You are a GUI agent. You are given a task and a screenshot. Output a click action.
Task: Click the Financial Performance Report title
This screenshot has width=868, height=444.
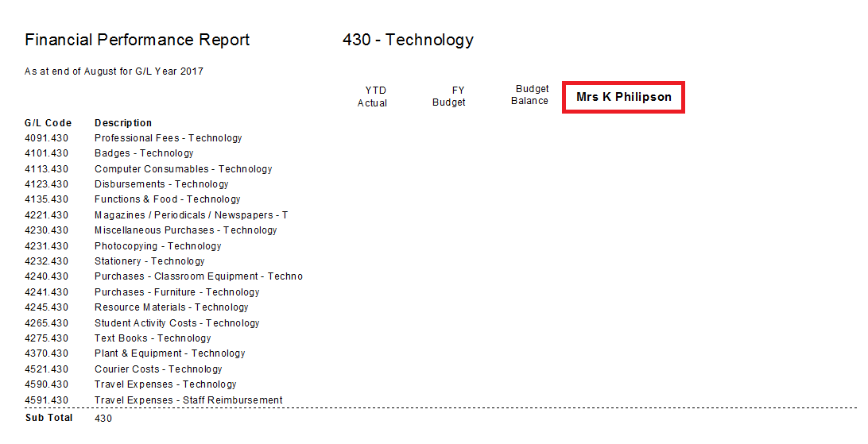(138, 40)
